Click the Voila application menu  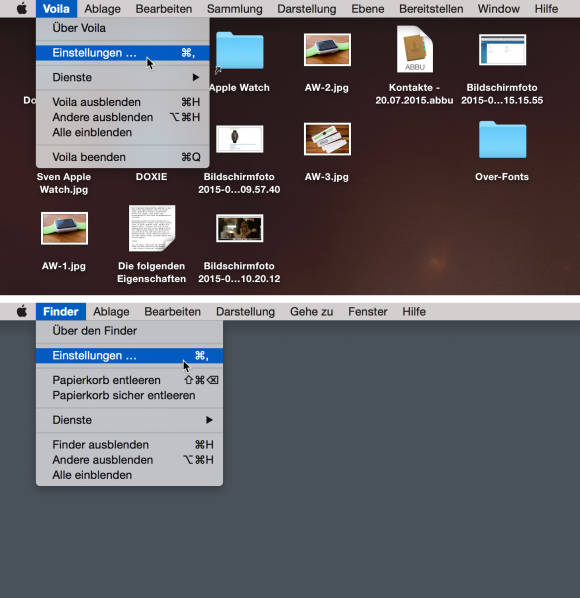[x=56, y=8]
